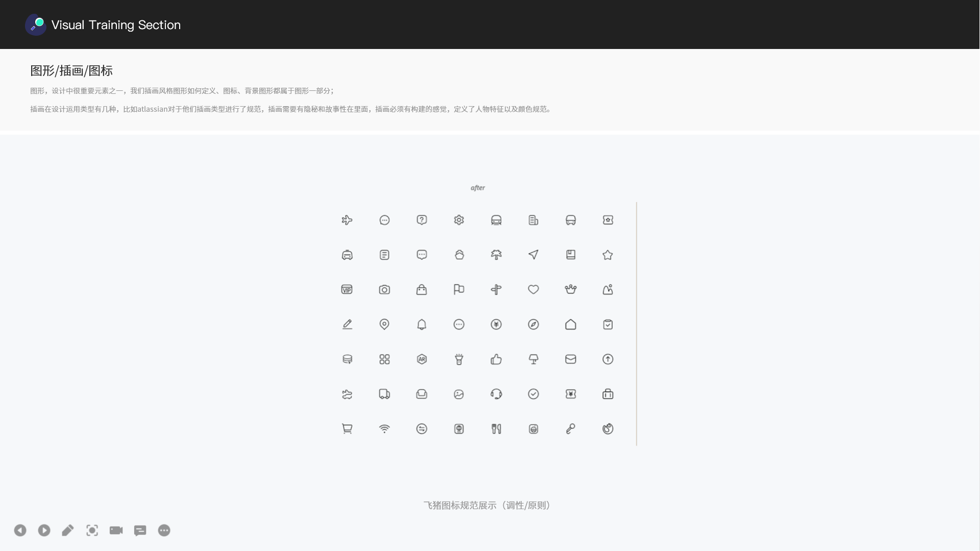Screen dimensions: 980x551
Task: Select the book with bookmark icon
Action: point(571,255)
